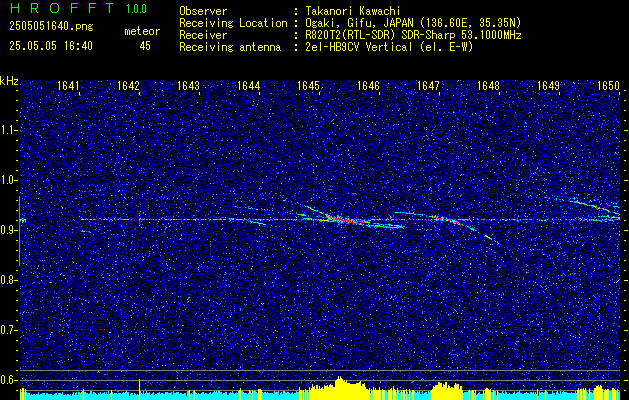The height and width of the screenshot is (400, 629).
Task: Click the 1.1 kHz axis label
Action: pos(8,130)
